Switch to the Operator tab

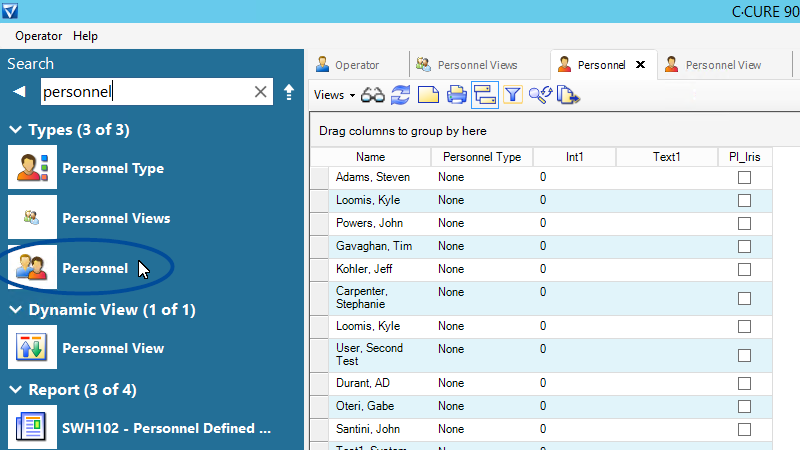(357, 65)
